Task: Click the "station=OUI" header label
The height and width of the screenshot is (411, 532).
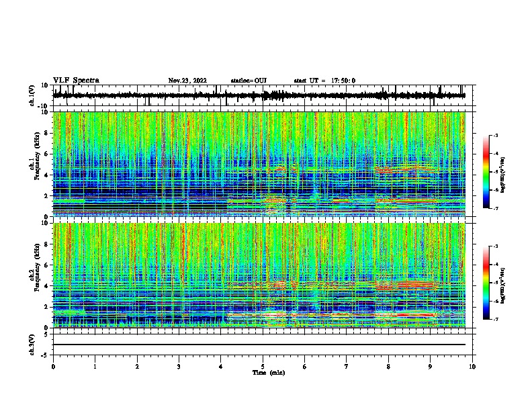Action: (x=249, y=81)
